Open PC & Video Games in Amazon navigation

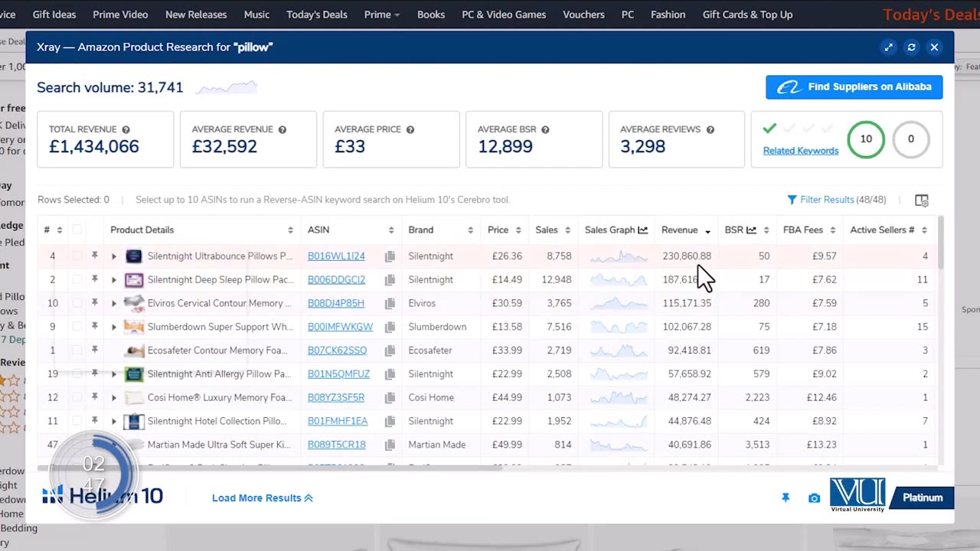coord(504,15)
